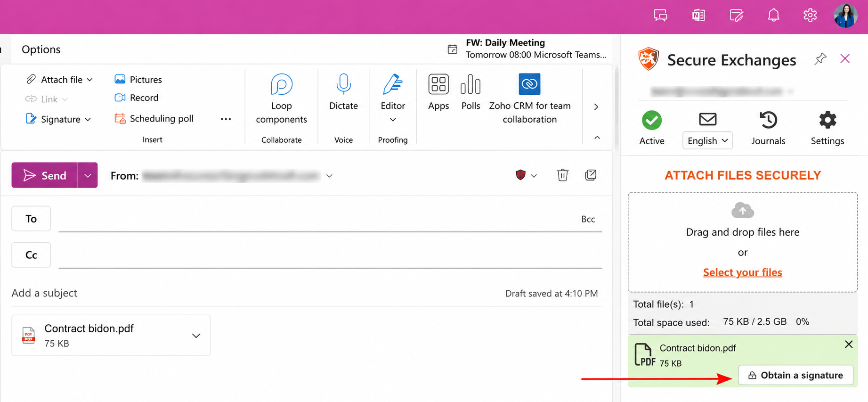Launch Zoho CRM for team collaboration

[529, 99]
